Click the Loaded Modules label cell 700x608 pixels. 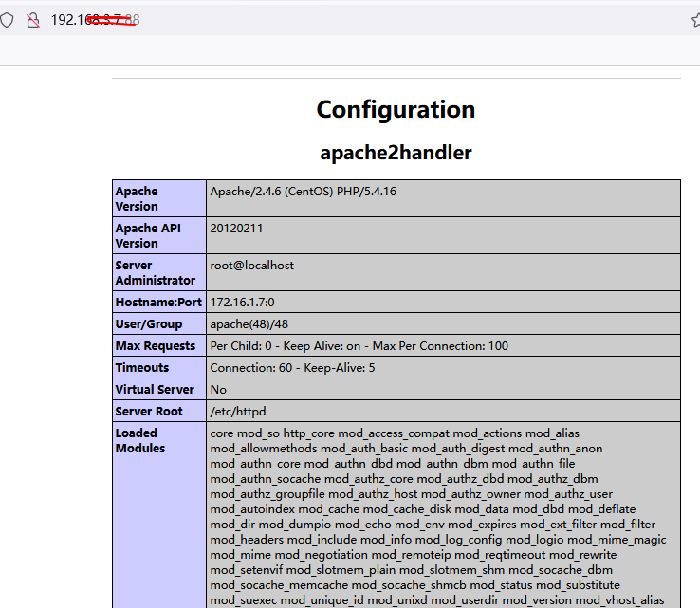159,515
